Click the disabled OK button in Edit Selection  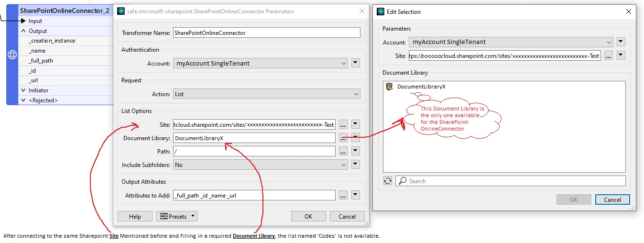[574, 199]
